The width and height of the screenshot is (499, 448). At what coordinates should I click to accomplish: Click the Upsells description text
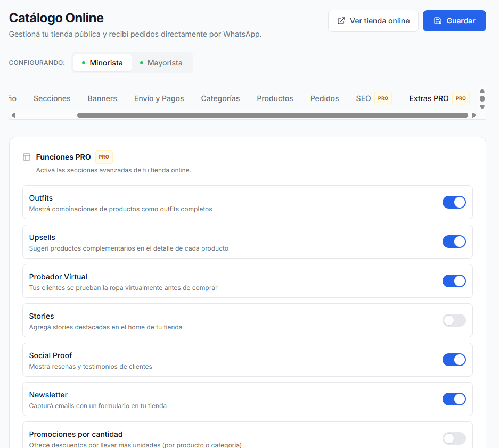coord(128,248)
